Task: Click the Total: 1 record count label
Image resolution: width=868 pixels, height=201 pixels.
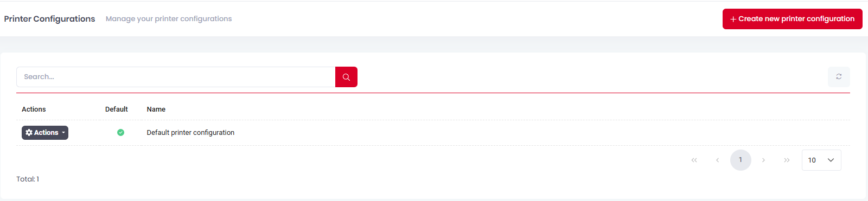Action: pos(28,179)
